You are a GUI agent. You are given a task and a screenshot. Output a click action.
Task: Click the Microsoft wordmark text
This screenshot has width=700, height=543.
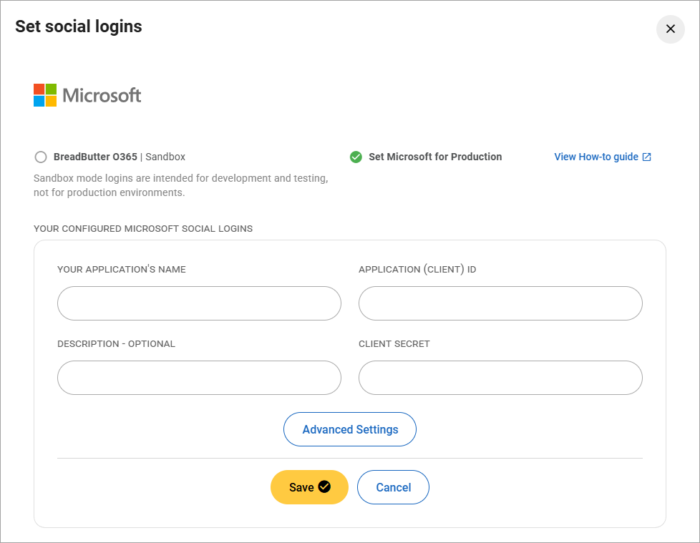coord(102,96)
